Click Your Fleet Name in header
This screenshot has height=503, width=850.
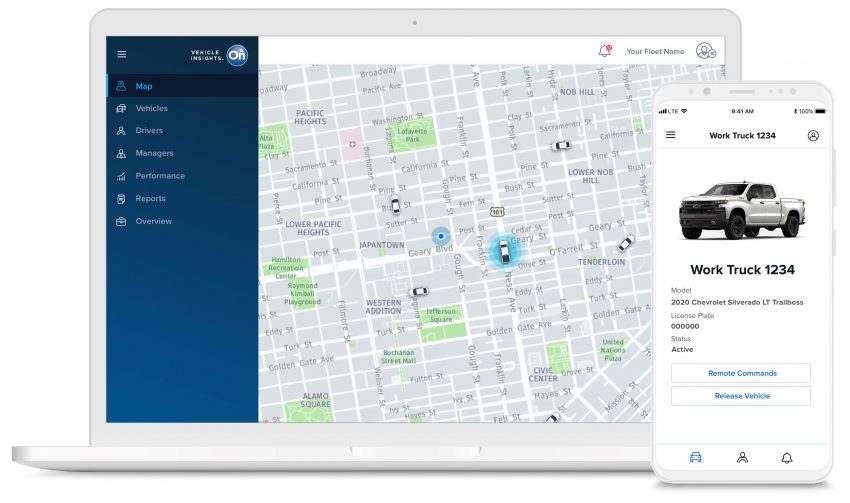(655, 51)
